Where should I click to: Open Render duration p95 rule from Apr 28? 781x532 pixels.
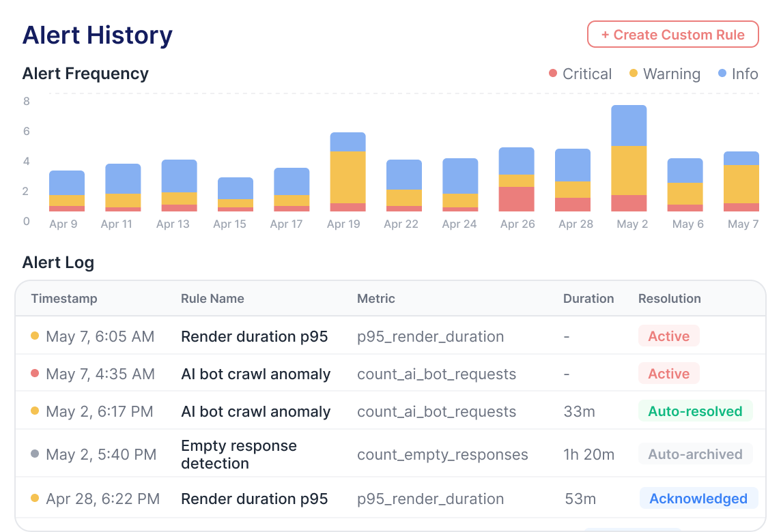[255, 499]
